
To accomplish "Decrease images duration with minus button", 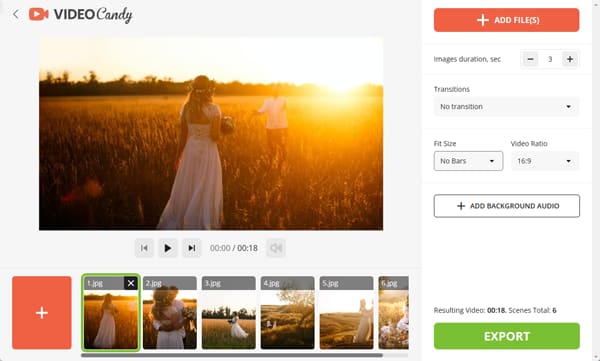I will tap(530, 59).
